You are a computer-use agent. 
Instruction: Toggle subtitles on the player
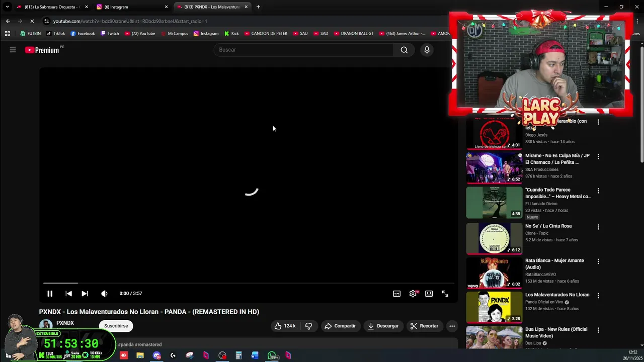click(x=396, y=294)
